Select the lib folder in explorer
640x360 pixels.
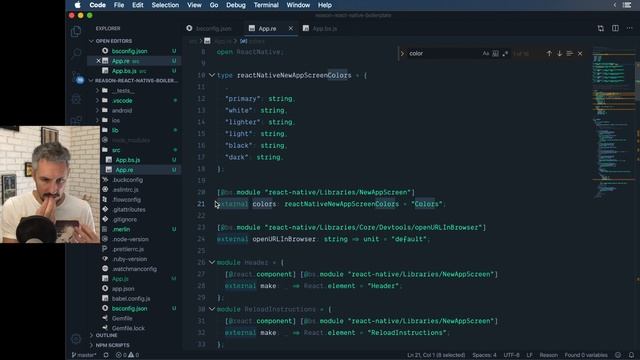coord(115,130)
